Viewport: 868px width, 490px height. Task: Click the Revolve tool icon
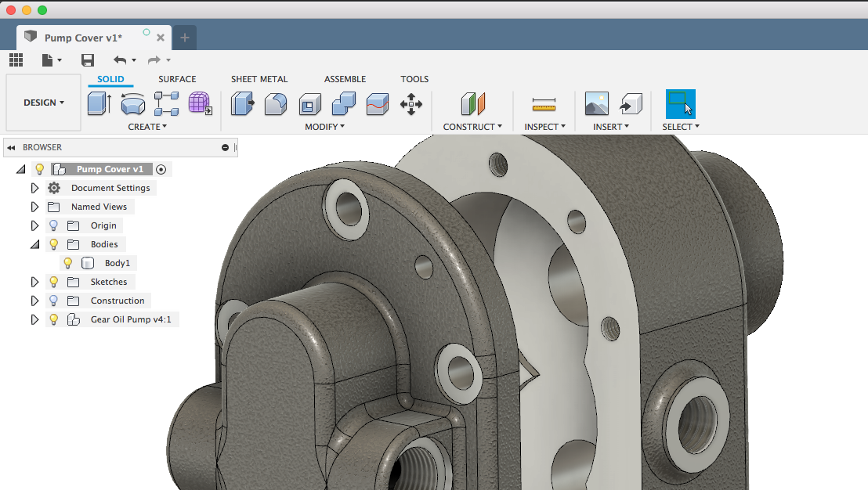133,103
